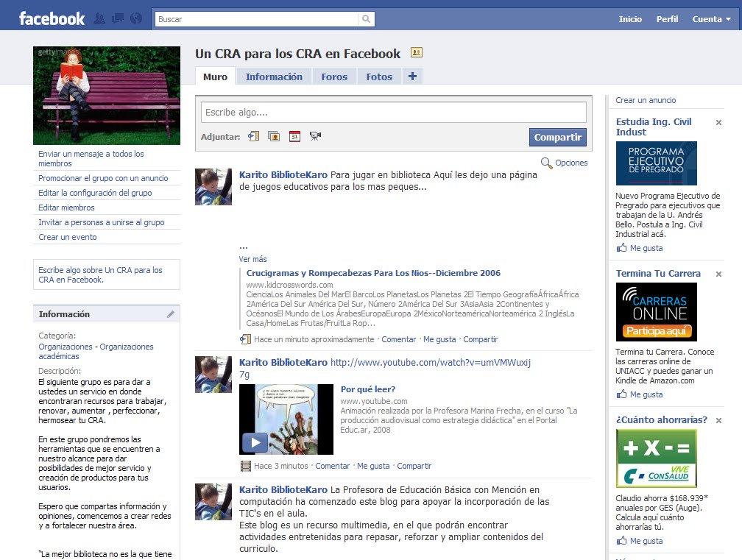The height and width of the screenshot is (560, 742).
Task: Click Promocionar el grupo con un anuncio
Action: click(x=103, y=178)
